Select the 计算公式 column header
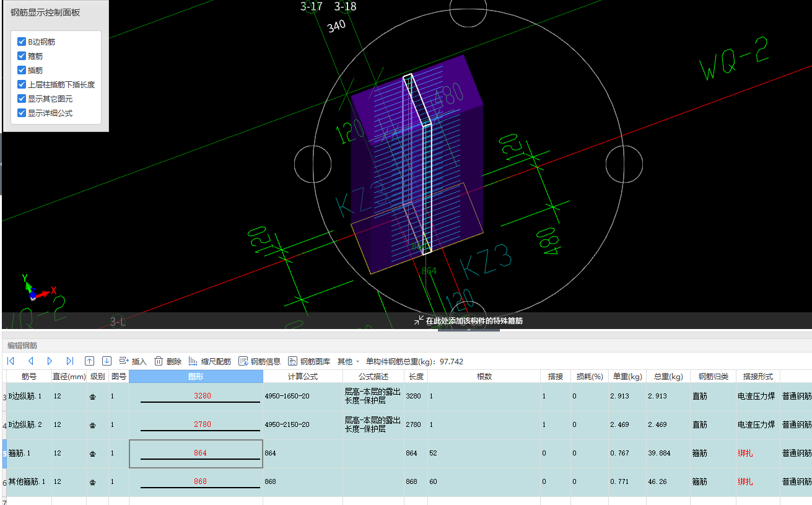 (302, 376)
